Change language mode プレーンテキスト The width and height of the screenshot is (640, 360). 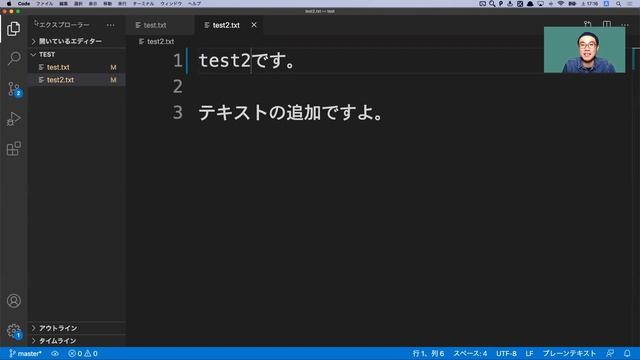point(569,353)
